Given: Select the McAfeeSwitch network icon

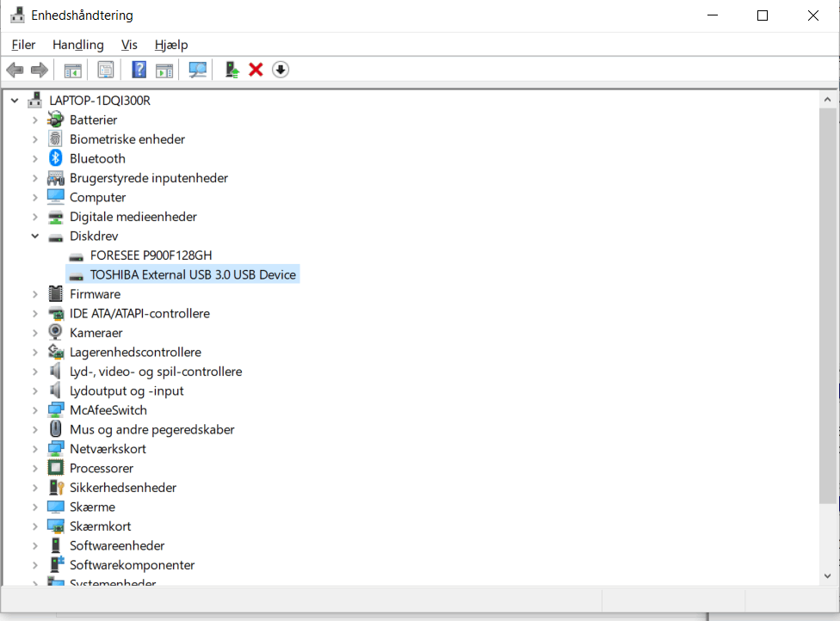Looking at the screenshot, I should [x=55, y=410].
